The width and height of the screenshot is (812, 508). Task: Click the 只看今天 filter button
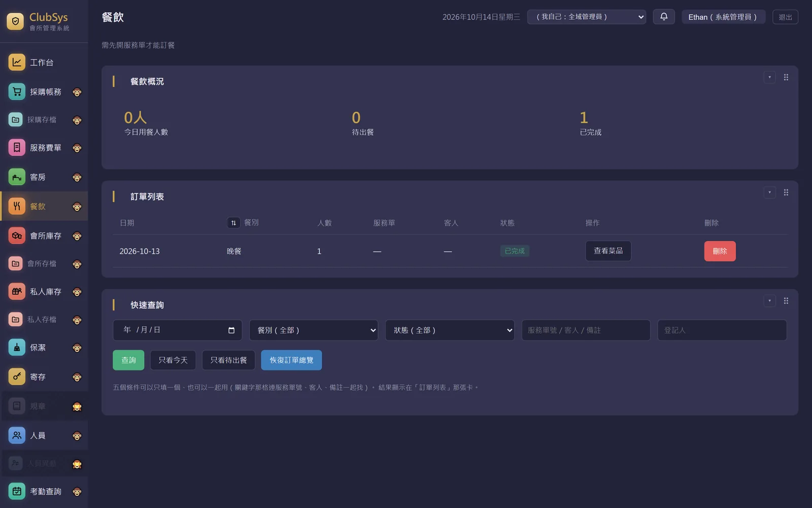tap(173, 360)
